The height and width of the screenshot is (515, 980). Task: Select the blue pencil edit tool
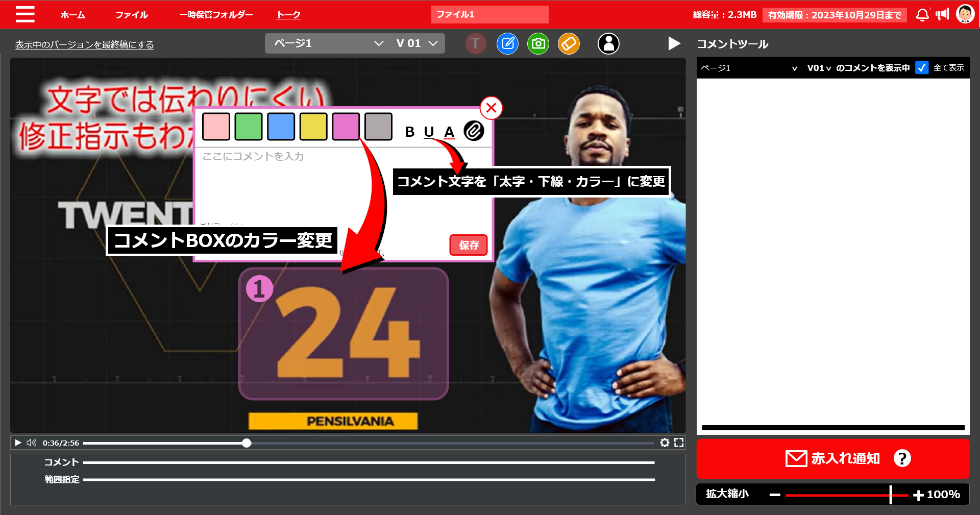(507, 44)
